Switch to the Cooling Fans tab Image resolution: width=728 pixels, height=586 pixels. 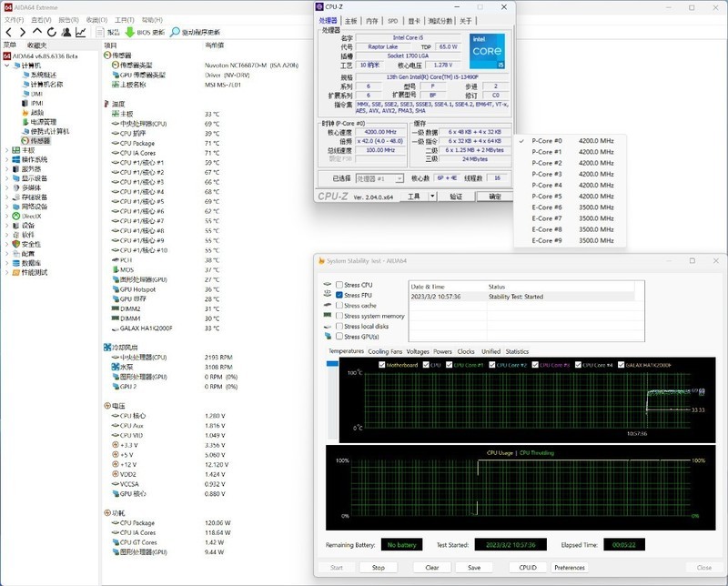(x=384, y=351)
